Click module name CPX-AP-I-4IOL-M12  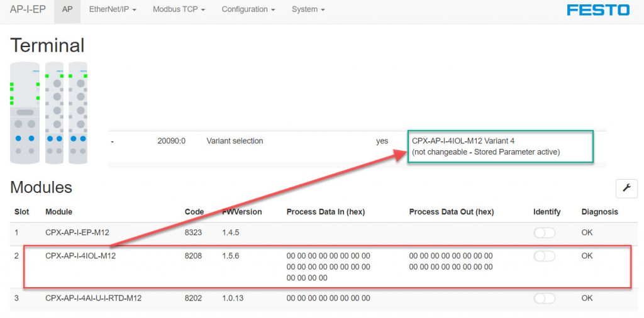tap(80, 256)
